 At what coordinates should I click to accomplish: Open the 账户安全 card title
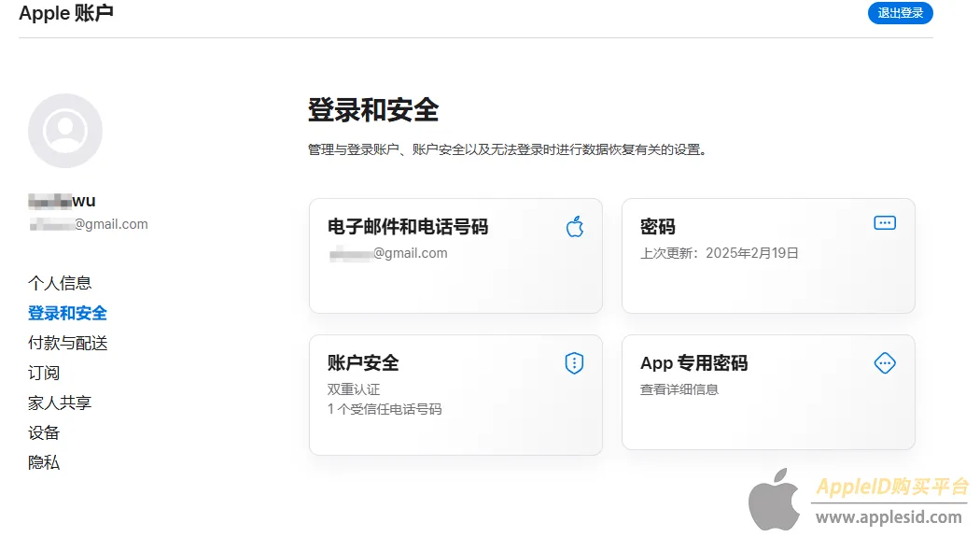(x=363, y=363)
